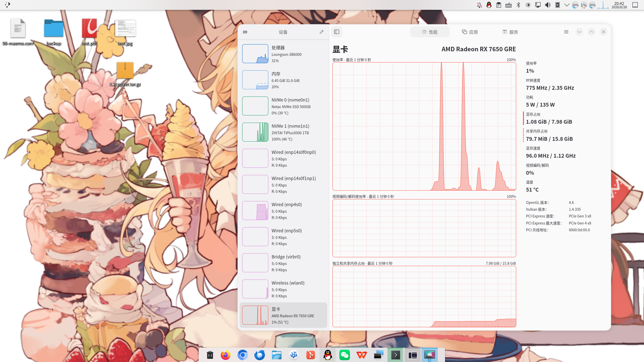Screen dimensions: 644x362
Task: Select the backup folder on desktop
Action: point(54,32)
